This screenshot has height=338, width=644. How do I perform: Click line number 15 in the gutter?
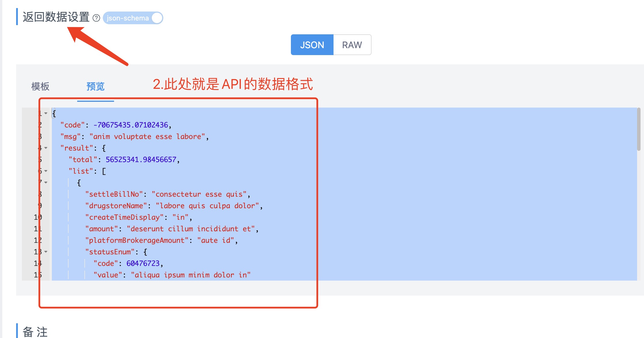pos(38,275)
